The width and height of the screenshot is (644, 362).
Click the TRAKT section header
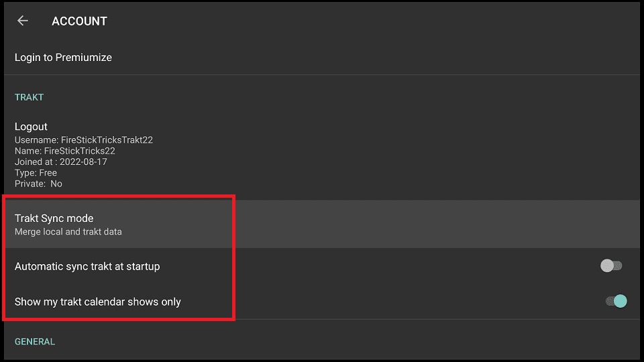[x=29, y=97]
